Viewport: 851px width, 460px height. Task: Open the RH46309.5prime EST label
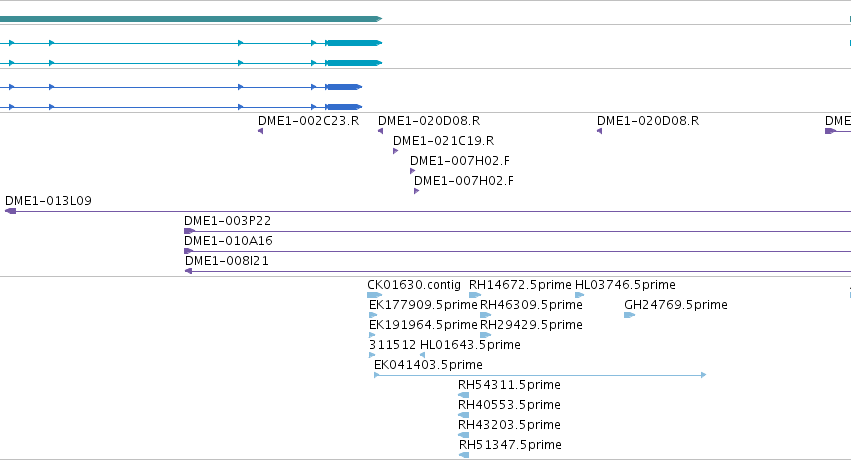531,305
